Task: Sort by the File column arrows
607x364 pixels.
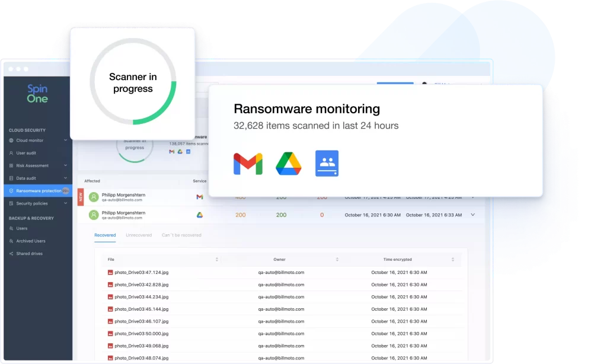Action: (217, 260)
